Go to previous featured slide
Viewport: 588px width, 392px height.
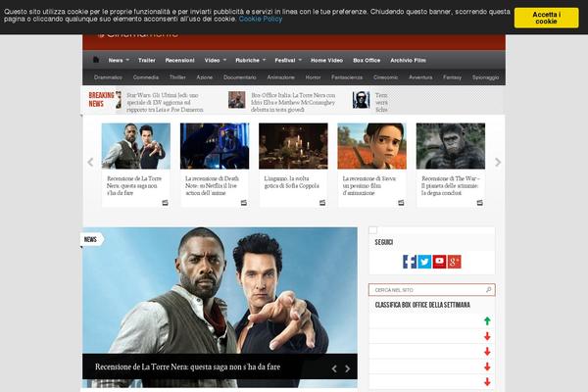click(x=334, y=368)
